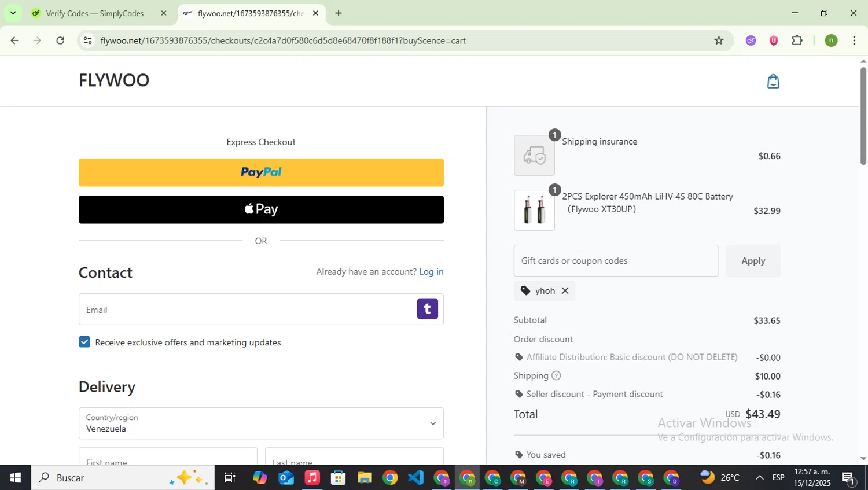868x490 pixels.
Task: Go forward to the next page
Action: 37,40
